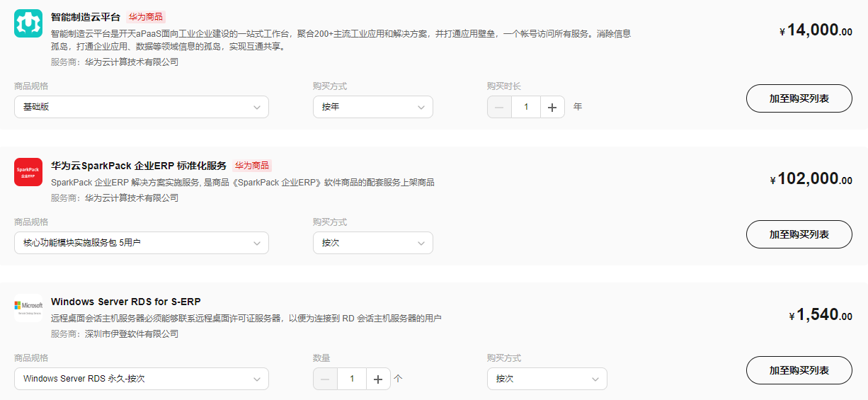Add 华为云SparkPack 企业ERP to purchase list
868x400 pixels.
tap(799, 234)
